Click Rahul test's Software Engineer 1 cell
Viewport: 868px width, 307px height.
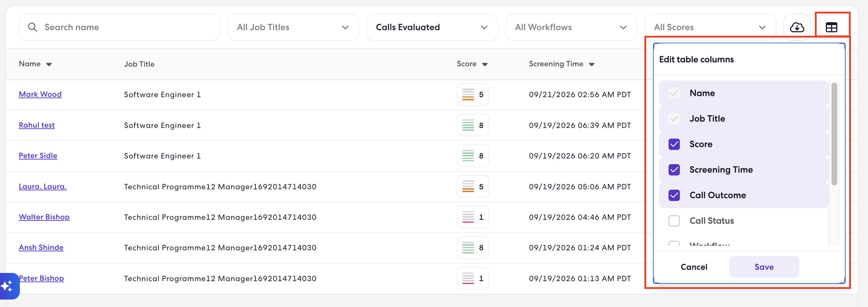pyautogui.click(x=162, y=125)
